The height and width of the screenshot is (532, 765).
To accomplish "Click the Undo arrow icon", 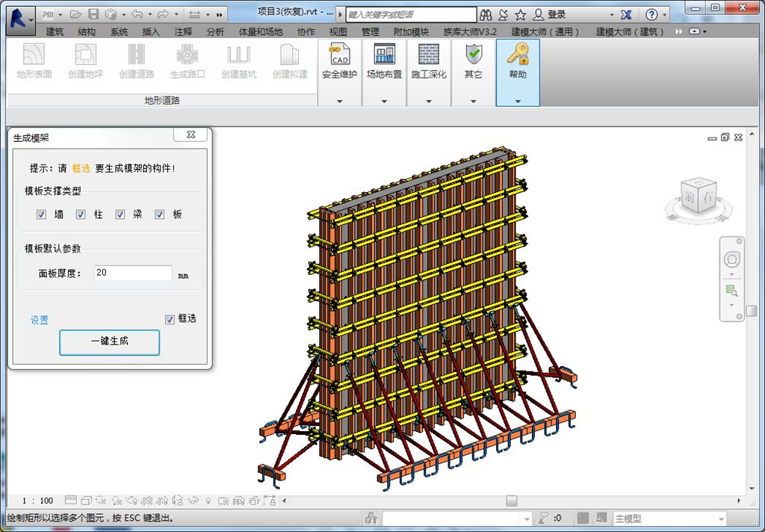I will click(137, 15).
